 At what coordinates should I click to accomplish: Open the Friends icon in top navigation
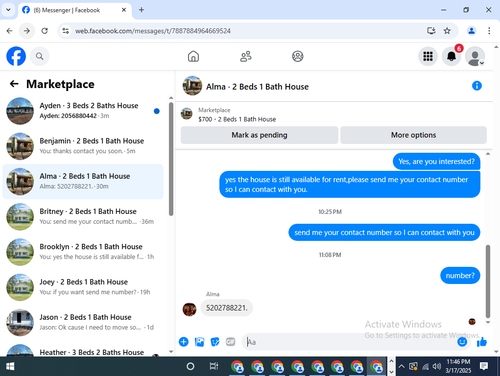point(246,56)
